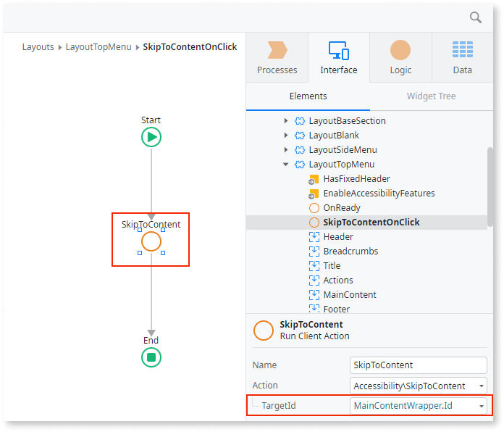Click the HasFixedHeader input parameter icon
Screen dimensions: 504x432
tap(314, 179)
